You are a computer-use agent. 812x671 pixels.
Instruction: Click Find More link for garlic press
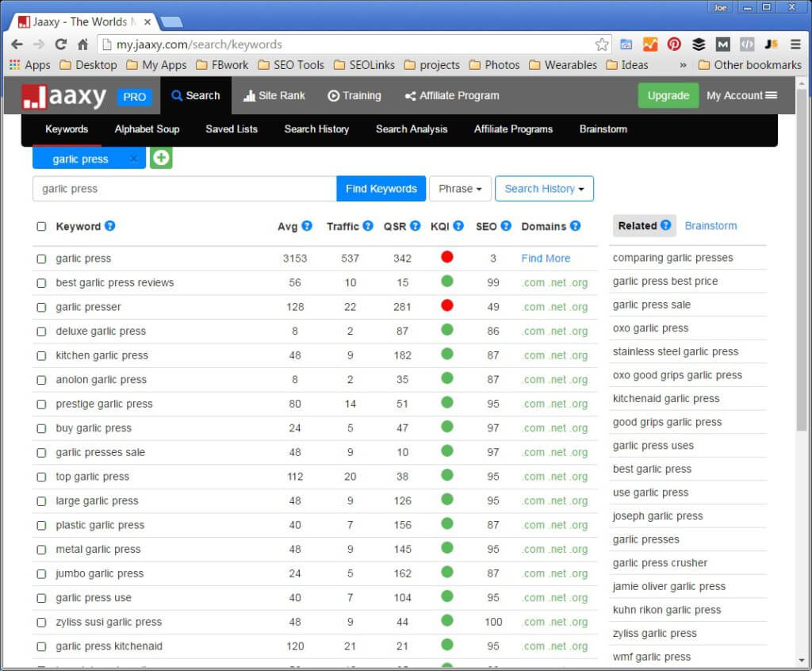546,258
